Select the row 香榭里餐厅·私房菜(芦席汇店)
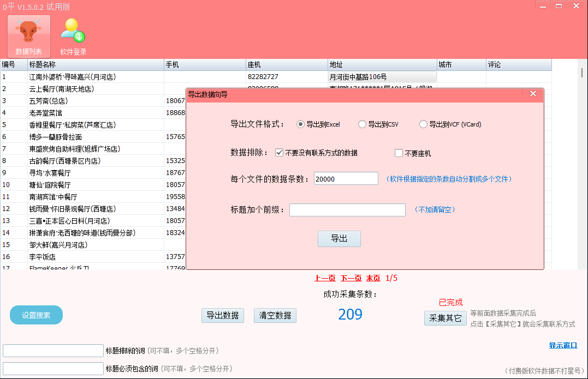This screenshot has height=379, width=588. pos(93,125)
